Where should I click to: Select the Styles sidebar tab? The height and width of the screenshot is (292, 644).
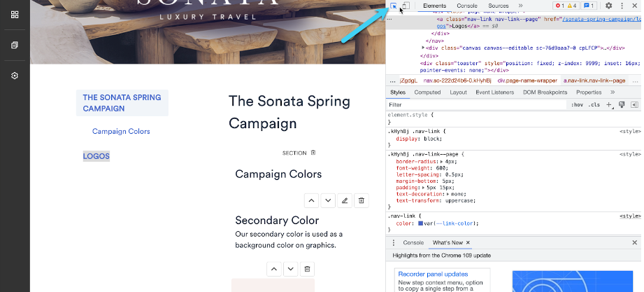398,92
